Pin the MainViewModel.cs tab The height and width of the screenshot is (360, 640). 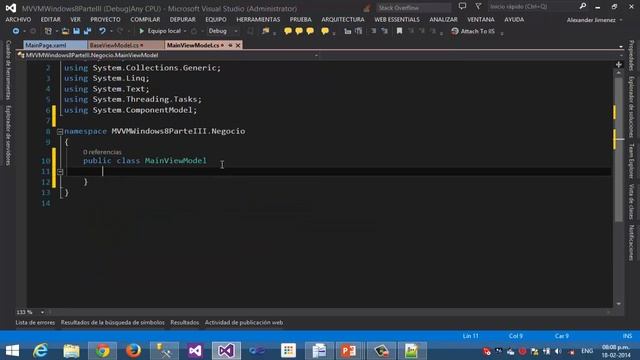point(230,45)
